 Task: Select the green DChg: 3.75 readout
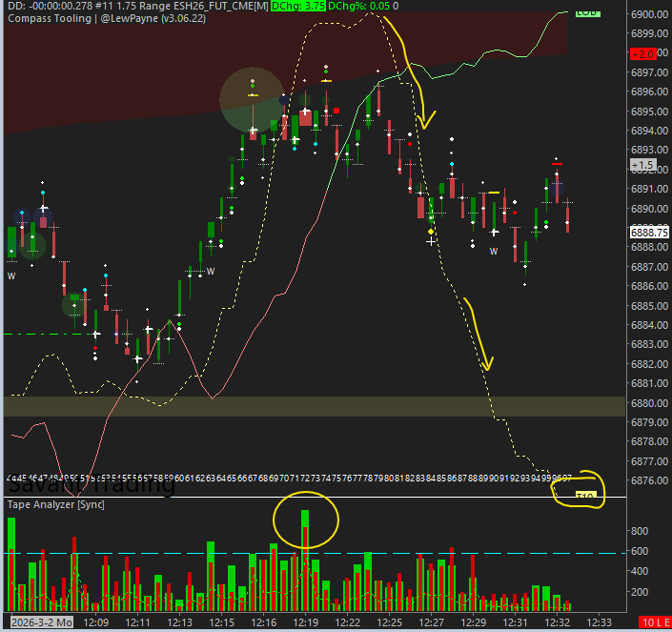297,6
